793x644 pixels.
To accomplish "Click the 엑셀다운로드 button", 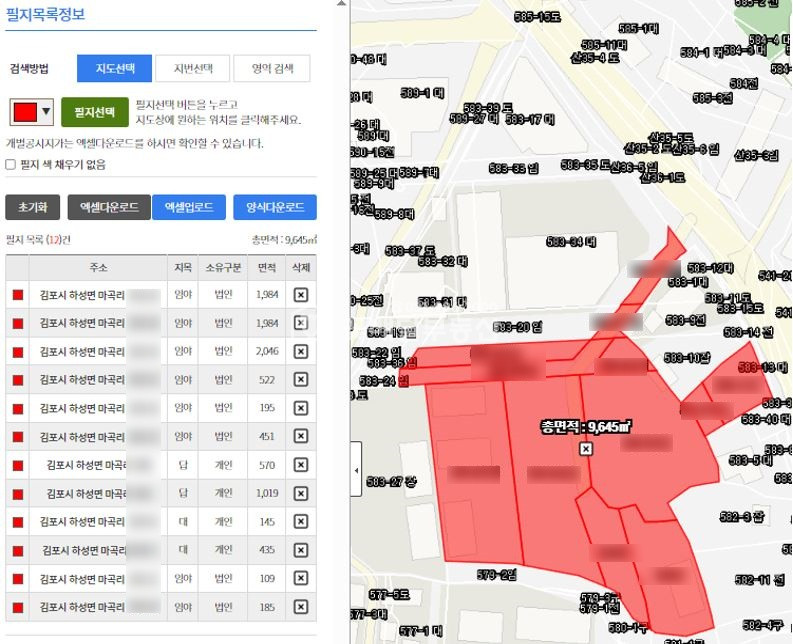I will (109, 207).
